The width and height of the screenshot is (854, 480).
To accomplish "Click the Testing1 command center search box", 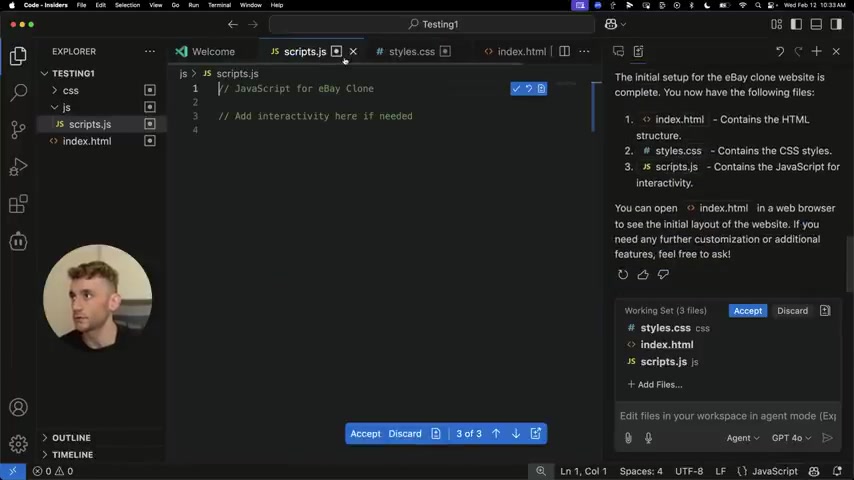I will pyautogui.click(x=432, y=25).
